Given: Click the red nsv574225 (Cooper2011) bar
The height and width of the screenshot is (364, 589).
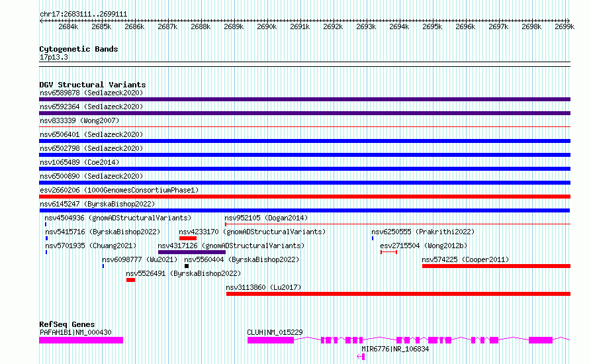Looking at the screenshot, I should point(496,266).
